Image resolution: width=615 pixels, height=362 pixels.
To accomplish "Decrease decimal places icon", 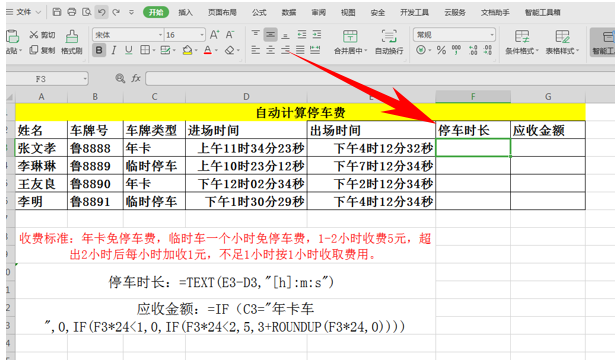I will point(488,50).
